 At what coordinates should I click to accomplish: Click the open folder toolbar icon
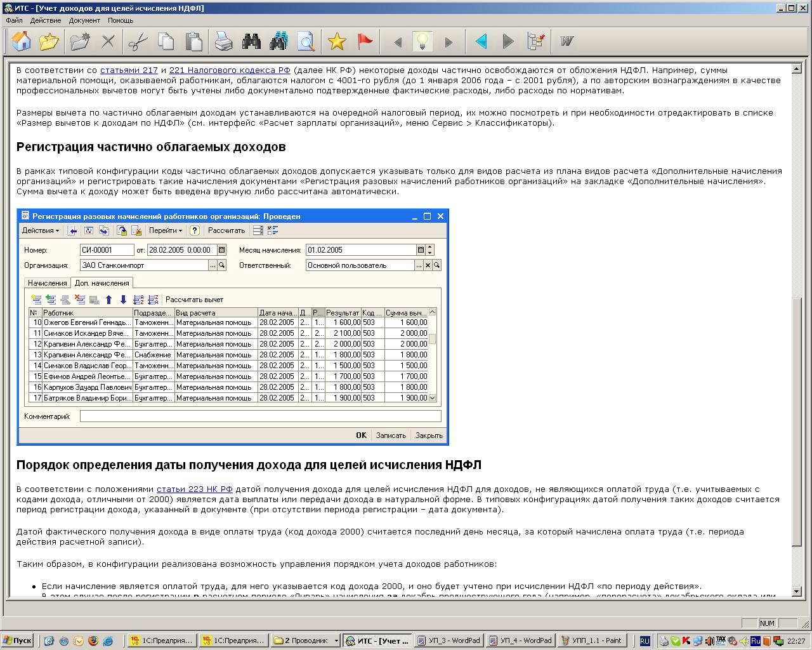49,42
